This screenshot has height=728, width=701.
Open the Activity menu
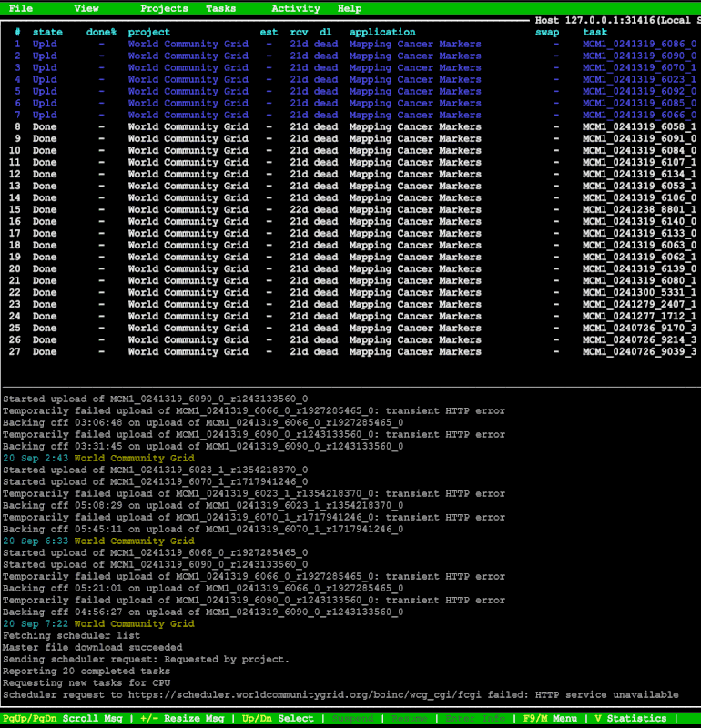[296, 8]
